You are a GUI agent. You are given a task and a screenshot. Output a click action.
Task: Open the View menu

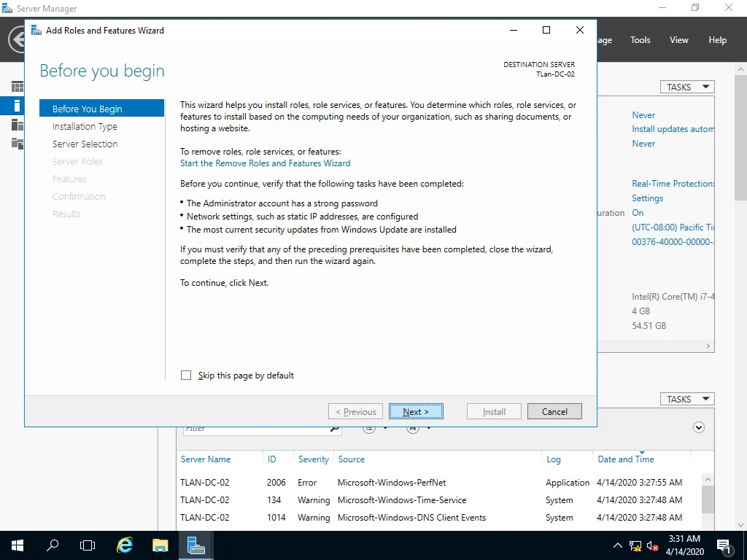pyautogui.click(x=679, y=40)
